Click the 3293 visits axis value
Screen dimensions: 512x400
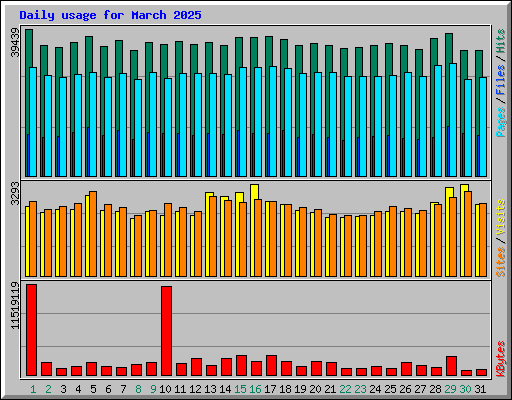(x=15, y=193)
